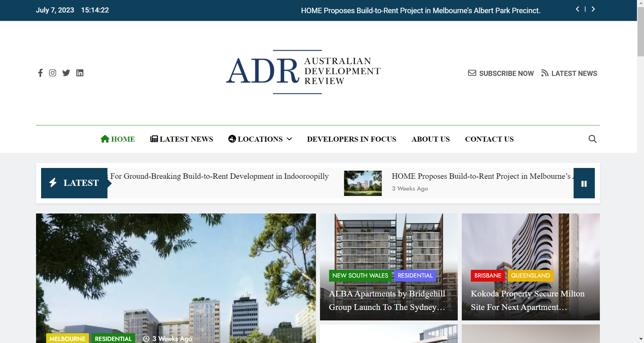Select the New South Wales category tag
The image size is (644, 343).
pos(360,276)
